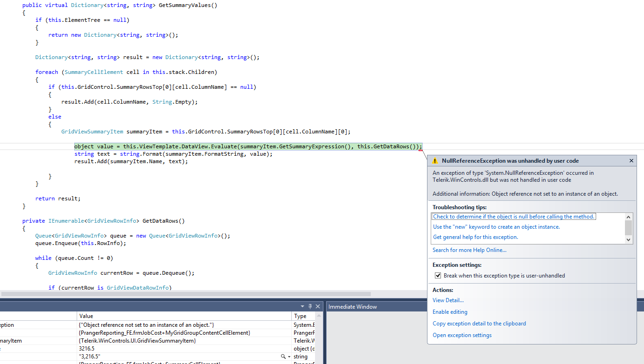644x364 pixels.
Task: Open exception settings link
Action: pyautogui.click(x=462, y=335)
